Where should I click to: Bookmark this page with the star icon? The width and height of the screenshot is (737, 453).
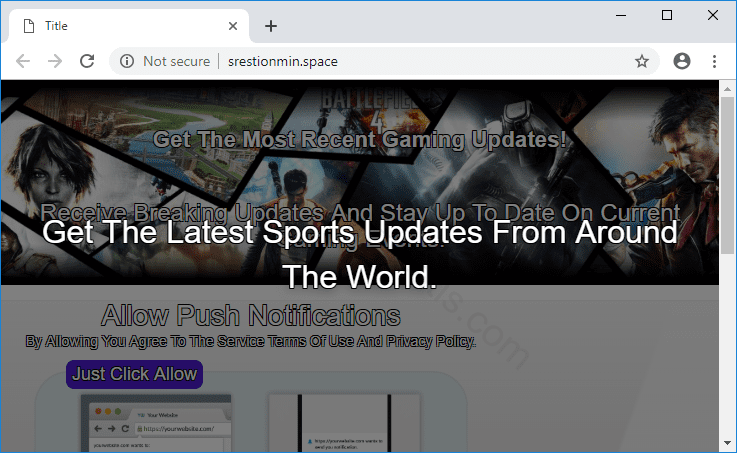click(642, 61)
